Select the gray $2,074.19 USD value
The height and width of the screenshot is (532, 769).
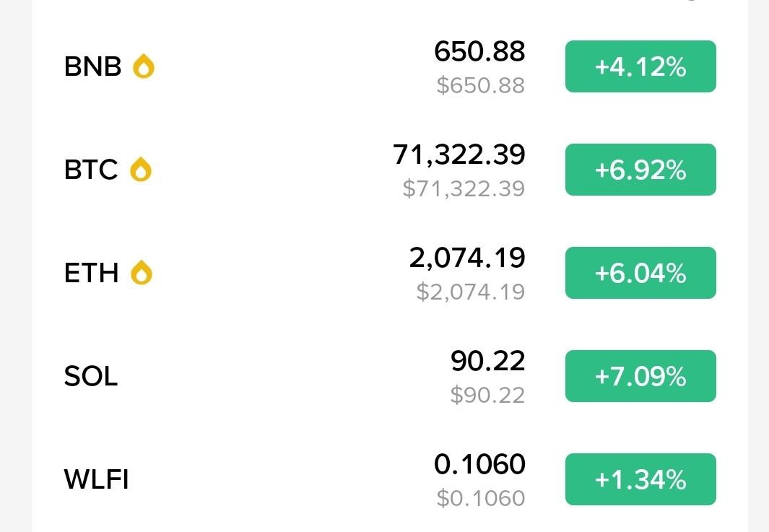(470, 292)
